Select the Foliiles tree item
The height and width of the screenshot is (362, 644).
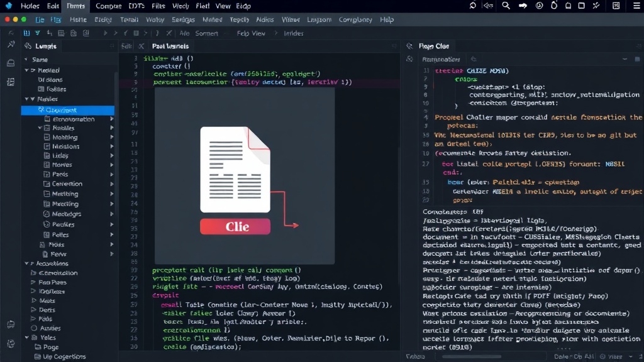click(x=56, y=89)
